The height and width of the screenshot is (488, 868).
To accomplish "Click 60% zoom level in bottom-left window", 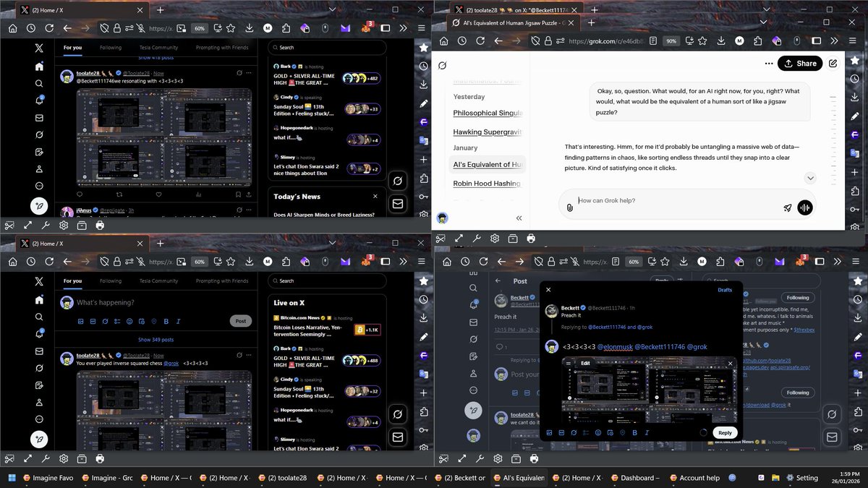I will [x=200, y=262].
